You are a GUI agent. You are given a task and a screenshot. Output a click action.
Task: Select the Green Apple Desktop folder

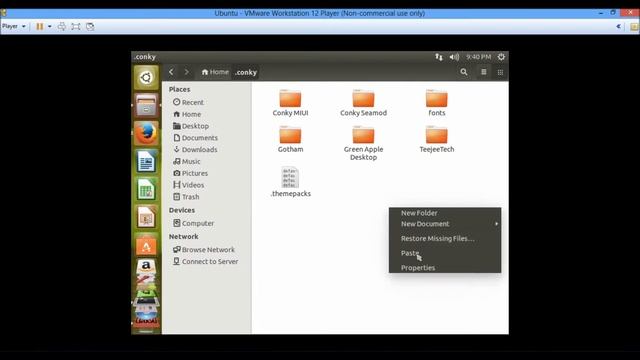363,143
